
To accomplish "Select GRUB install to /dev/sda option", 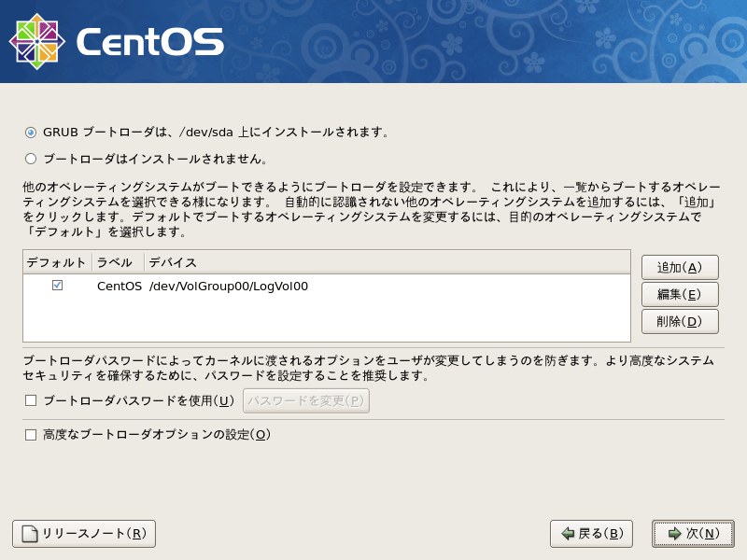I will coord(30,131).
